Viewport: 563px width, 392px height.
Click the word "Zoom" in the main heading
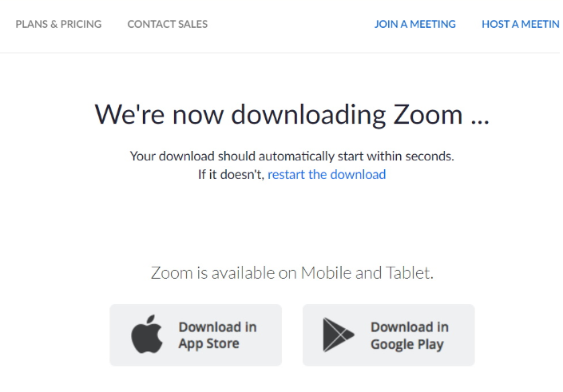tap(428, 115)
